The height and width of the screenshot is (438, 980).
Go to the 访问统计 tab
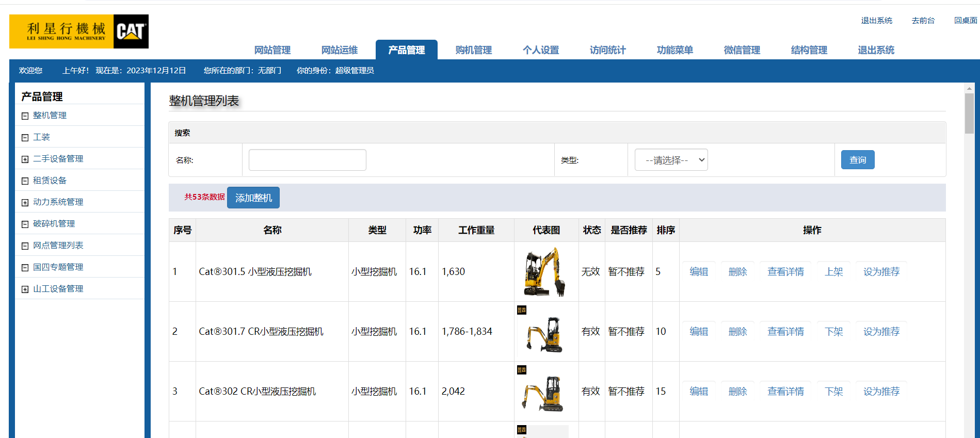[608, 50]
